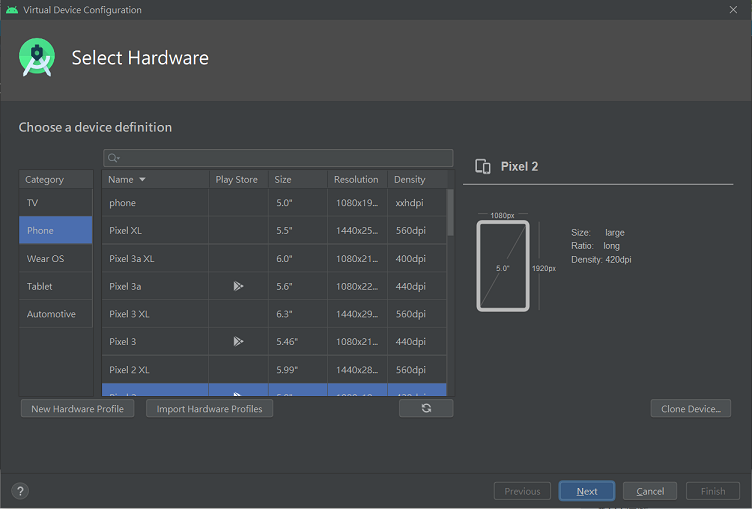Select the TV category
This screenshot has width=752, height=509.
(x=56, y=202)
